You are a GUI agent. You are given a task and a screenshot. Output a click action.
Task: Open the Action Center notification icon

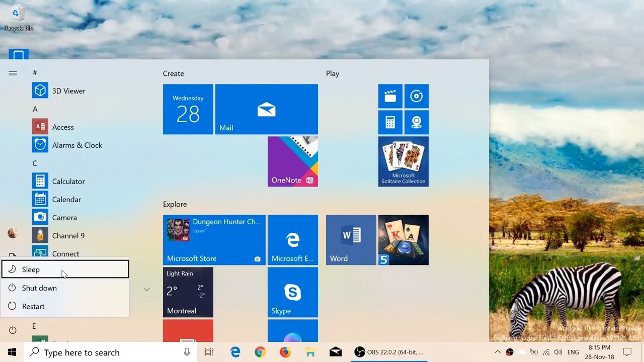point(627,352)
